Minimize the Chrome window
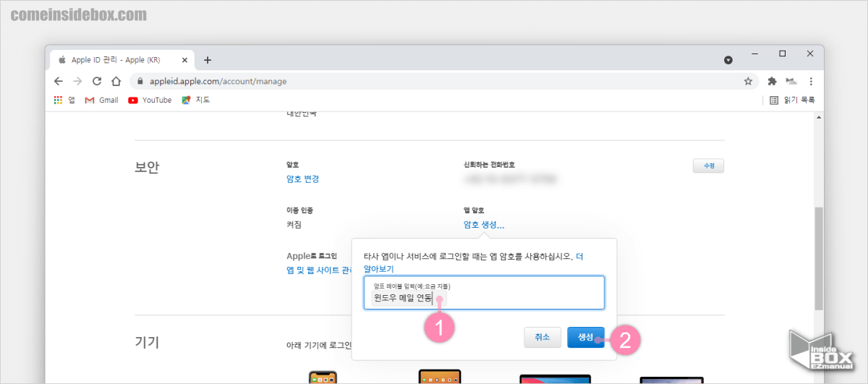 [754, 54]
